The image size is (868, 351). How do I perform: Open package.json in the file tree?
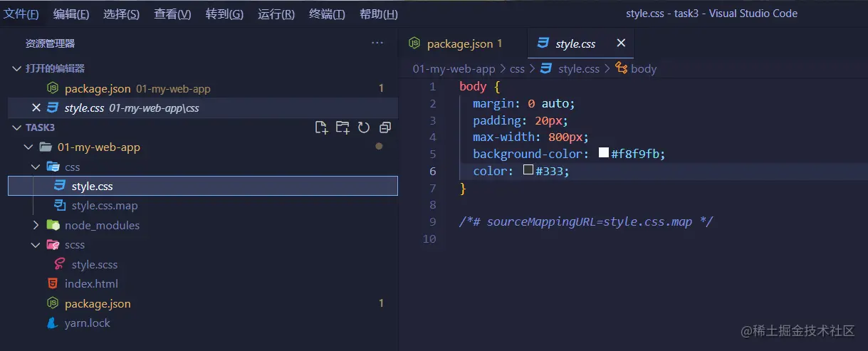98,304
